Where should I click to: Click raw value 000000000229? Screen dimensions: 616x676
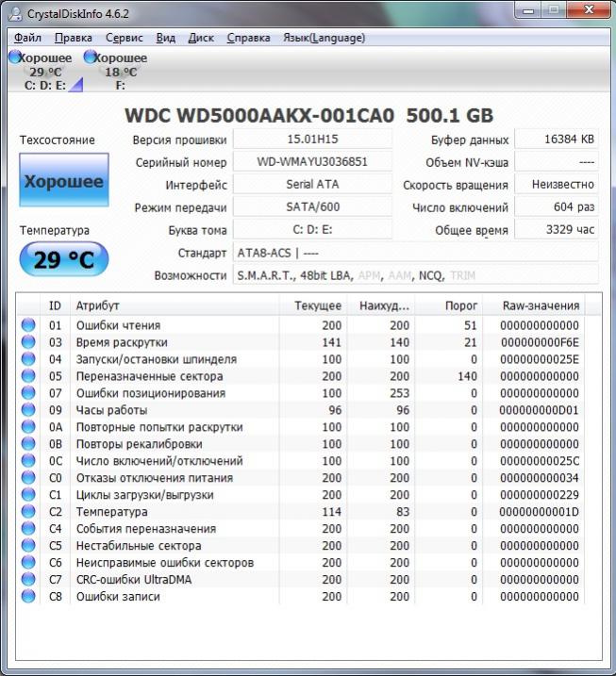[540, 495]
